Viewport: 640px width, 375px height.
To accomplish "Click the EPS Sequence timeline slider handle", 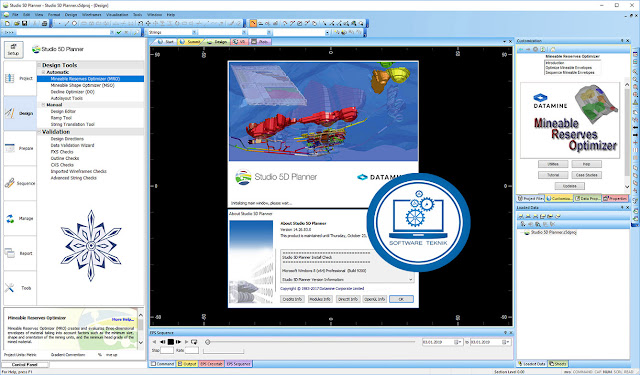I will [207, 342].
